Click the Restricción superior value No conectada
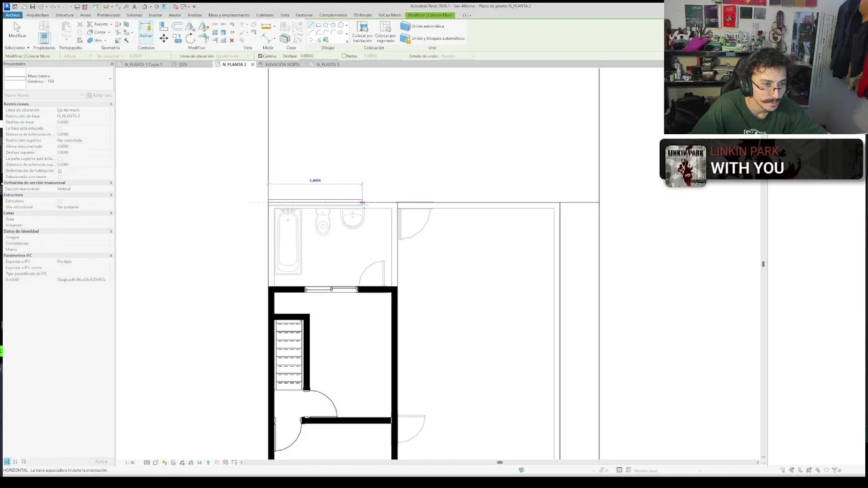The image size is (868, 488). tap(70, 140)
